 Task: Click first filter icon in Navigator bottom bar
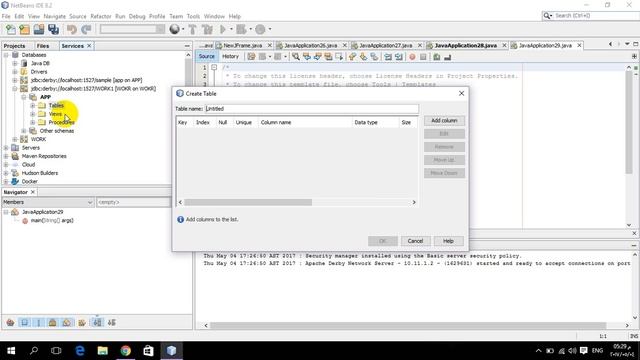(10, 322)
